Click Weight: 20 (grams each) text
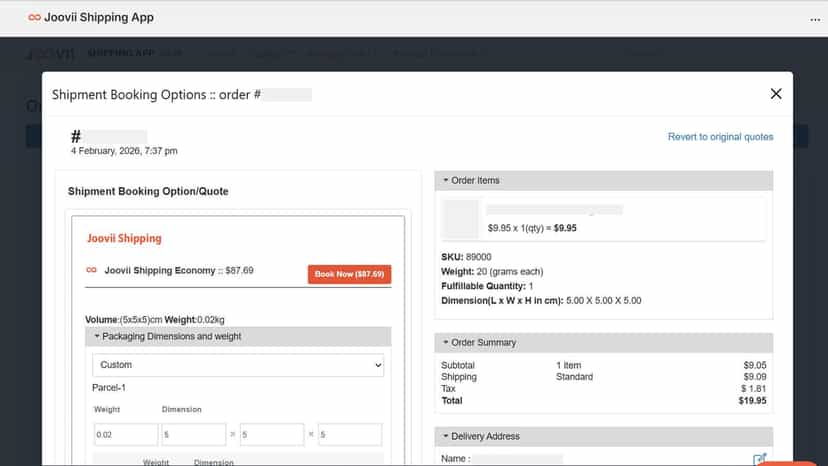Viewport: 828px width, 466px height. [492, 272]
